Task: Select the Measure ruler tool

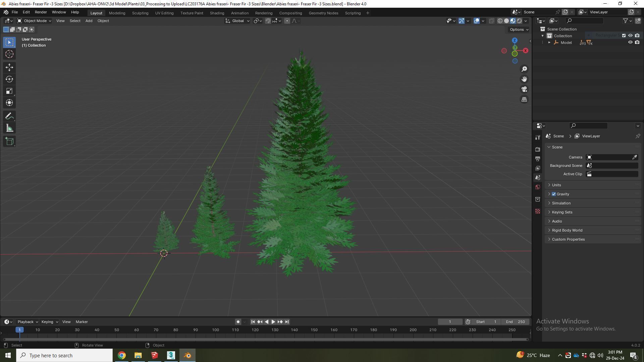Action: click(9, 128)
